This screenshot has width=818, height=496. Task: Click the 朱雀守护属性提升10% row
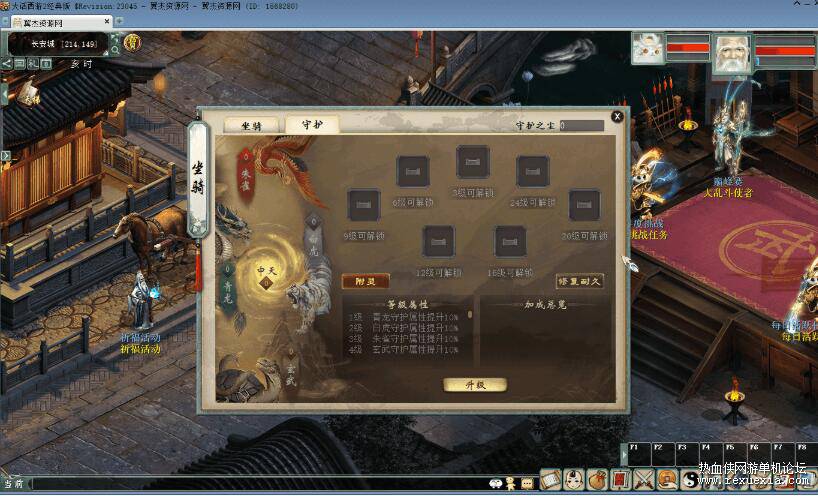click(404, 339)
